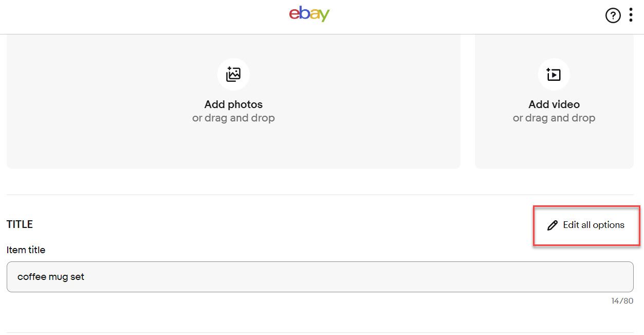Open the three-dot more options menu
This screenshot has width=644, height=335.
(x=631, y=15)
